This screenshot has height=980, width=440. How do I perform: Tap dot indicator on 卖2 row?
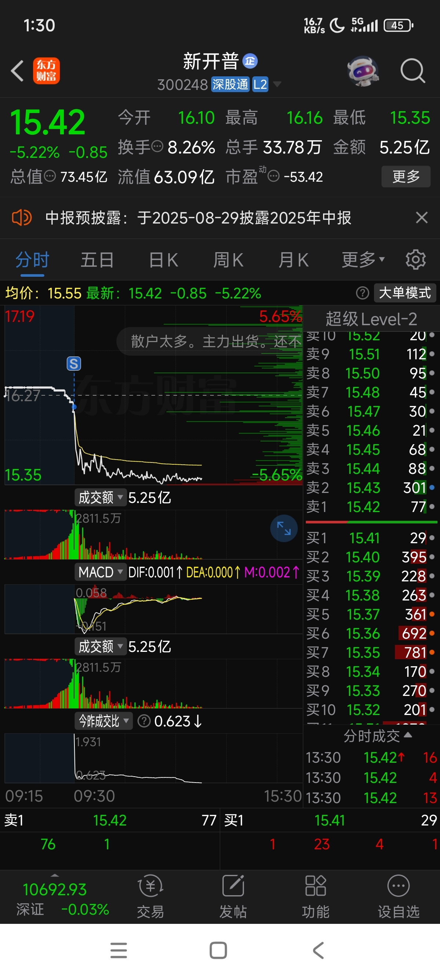[x=432, y=487]
